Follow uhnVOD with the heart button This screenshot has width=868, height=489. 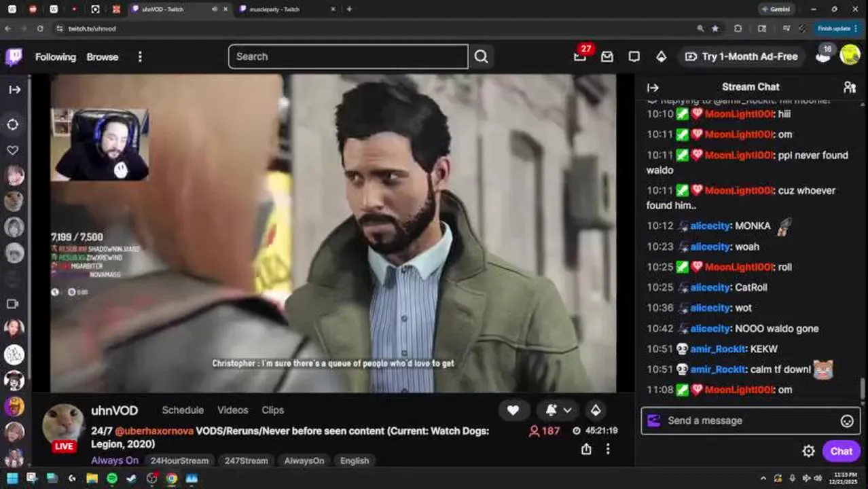513,410
